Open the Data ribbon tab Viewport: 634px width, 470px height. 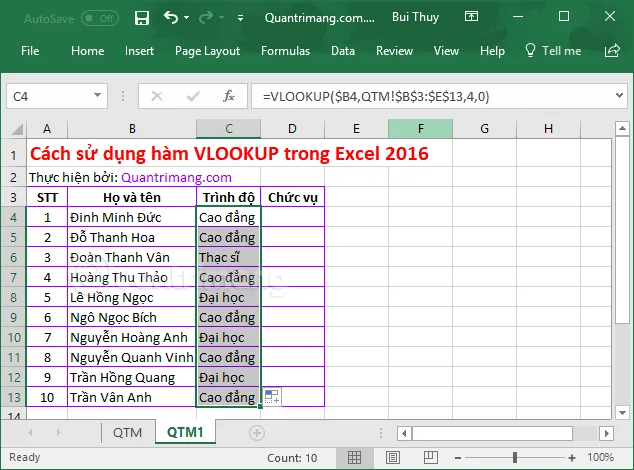pyautogui.click(x=343, y=51)
